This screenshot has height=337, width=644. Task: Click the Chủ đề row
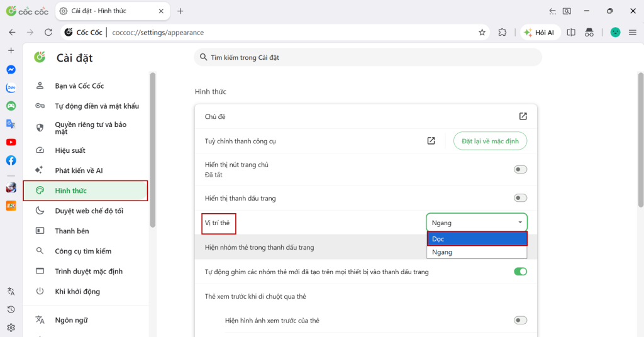(366, 116)
